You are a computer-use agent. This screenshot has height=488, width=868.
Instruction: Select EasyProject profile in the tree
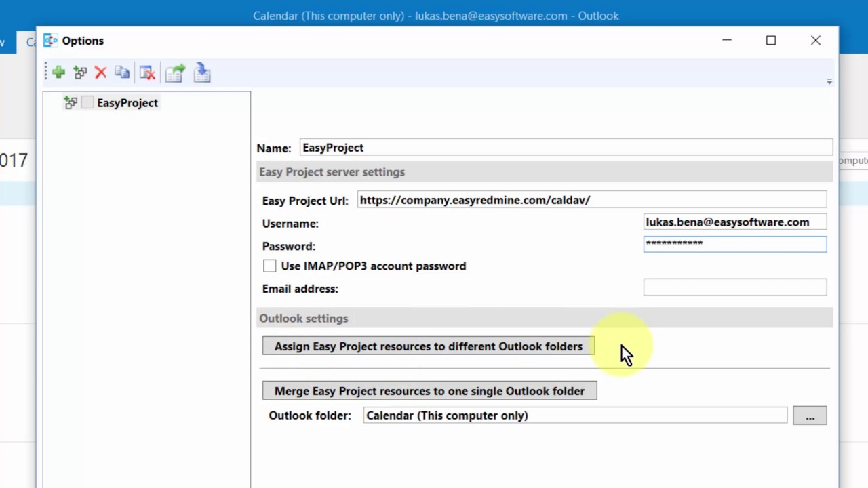tap(127, 103)
